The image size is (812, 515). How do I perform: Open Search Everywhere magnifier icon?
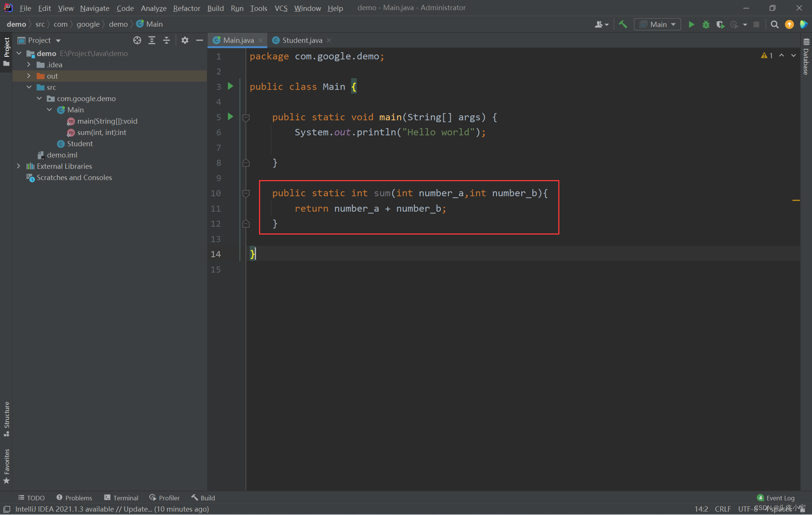coord(774,24)
